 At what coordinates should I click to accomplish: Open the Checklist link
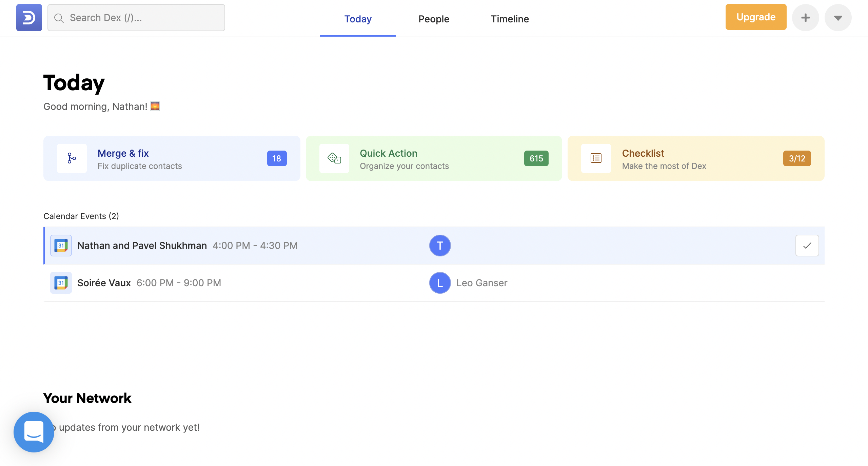(x=643, y=153)
